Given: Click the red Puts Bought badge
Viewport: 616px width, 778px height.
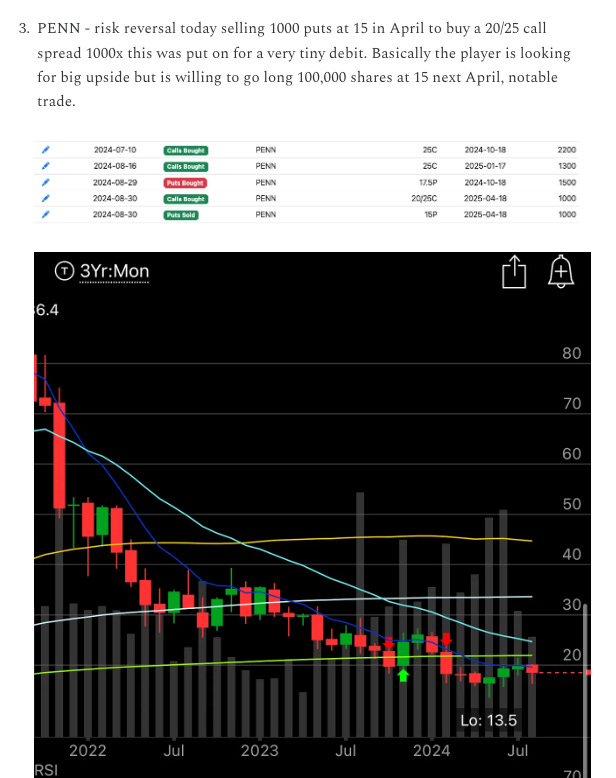Looking at the screenshot, I should coord(185,183).
